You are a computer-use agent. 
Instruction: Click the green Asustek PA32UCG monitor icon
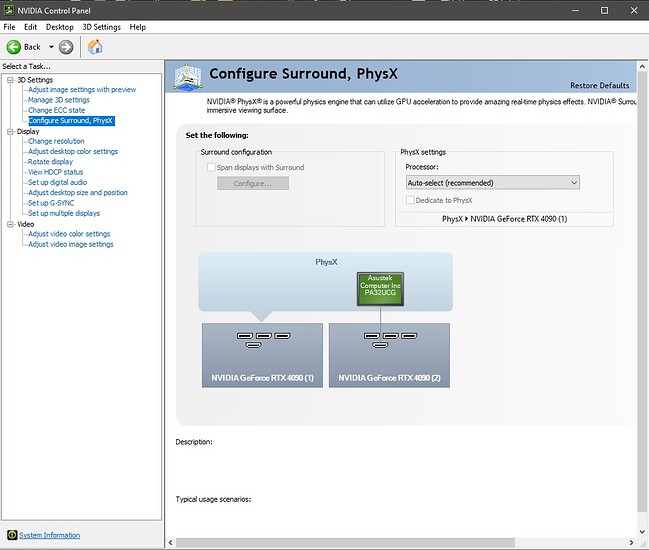click(x=380, y=288)
